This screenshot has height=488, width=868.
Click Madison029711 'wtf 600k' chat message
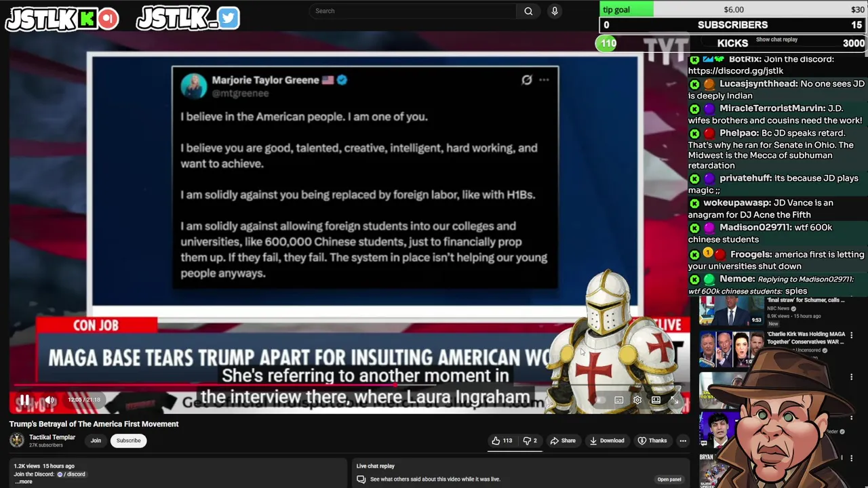point(776,233)
